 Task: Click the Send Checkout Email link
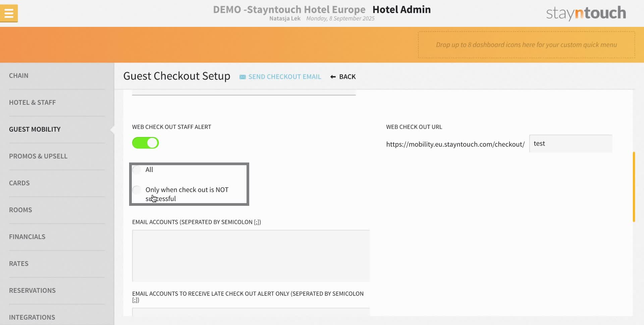click(284, 77)
